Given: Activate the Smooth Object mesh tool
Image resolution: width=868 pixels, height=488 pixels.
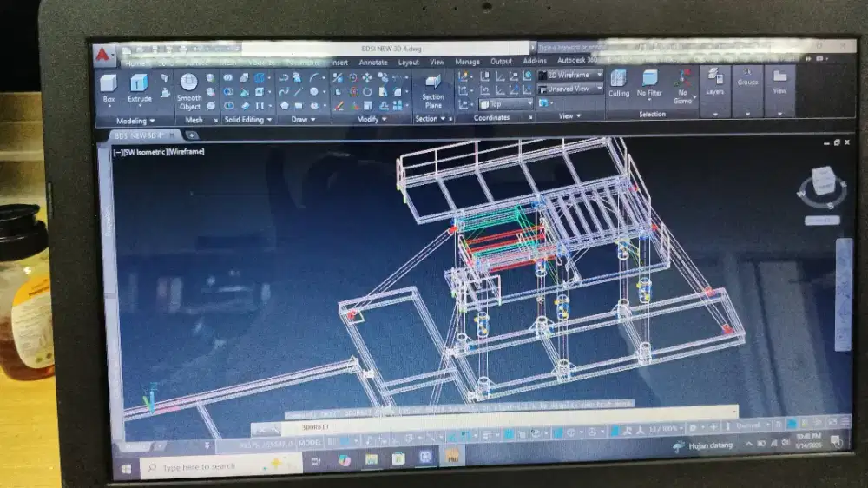Looking at the screenshot, I should pyautogui.click(x=189, y=89).
